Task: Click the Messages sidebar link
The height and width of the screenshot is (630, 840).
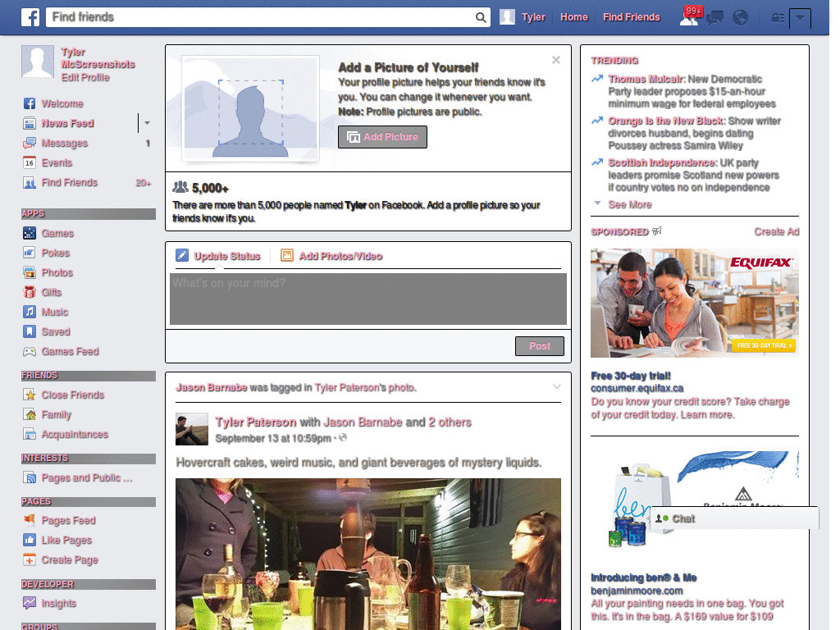Action: tap(64, 143)
